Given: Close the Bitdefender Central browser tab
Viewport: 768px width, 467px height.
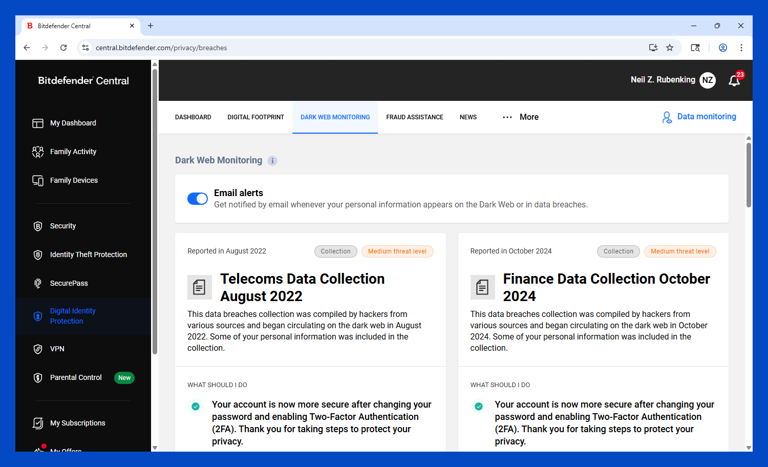Looking at the screenshot, I should [x=132, y=25].
